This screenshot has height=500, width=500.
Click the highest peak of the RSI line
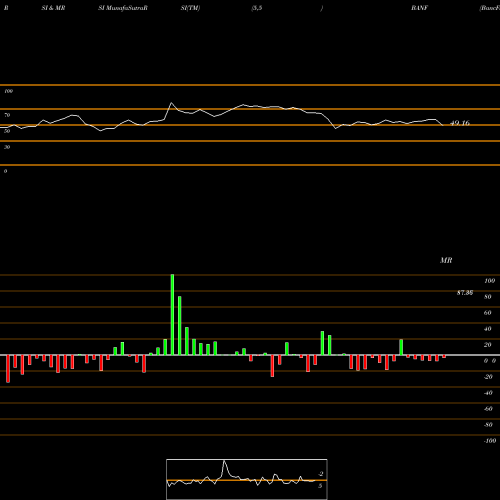[x=171, y=103]
